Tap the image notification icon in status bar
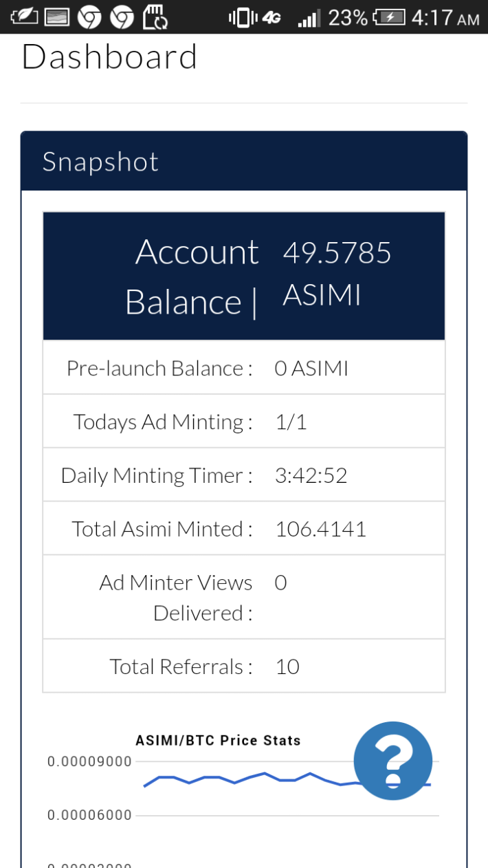This screenshot has height=868, width=488. tap(57, 17)
